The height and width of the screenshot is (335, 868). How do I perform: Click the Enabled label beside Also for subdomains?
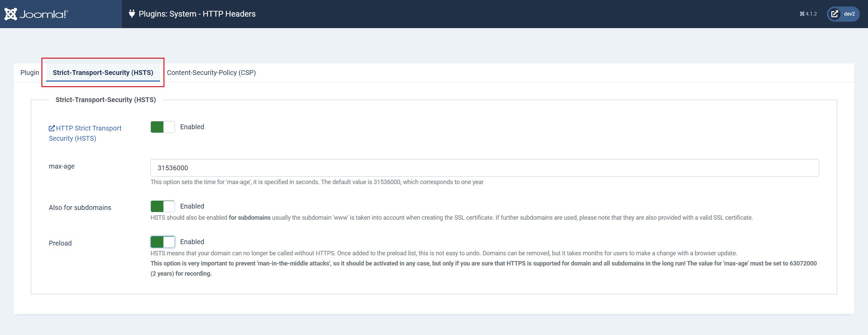tap(193, 206)
